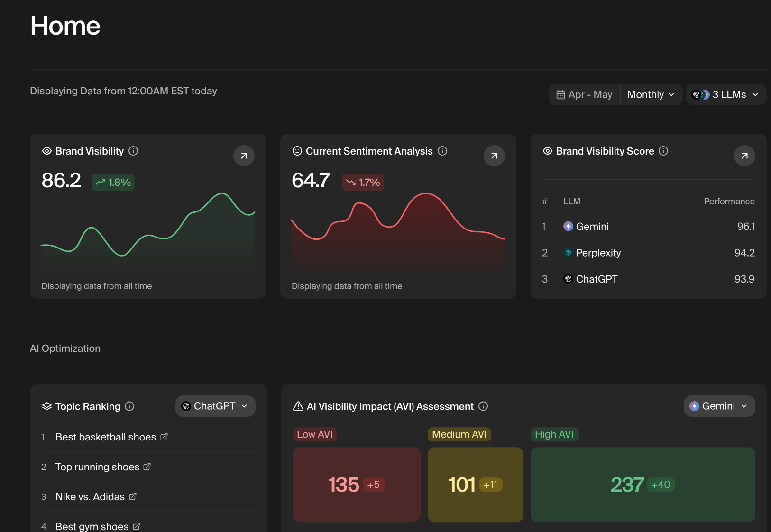Image resolution: width=771 pixels, height=532 pixels.
Task: Click info icon next to AVI Assessment
Action: click(x=483, y=406)
